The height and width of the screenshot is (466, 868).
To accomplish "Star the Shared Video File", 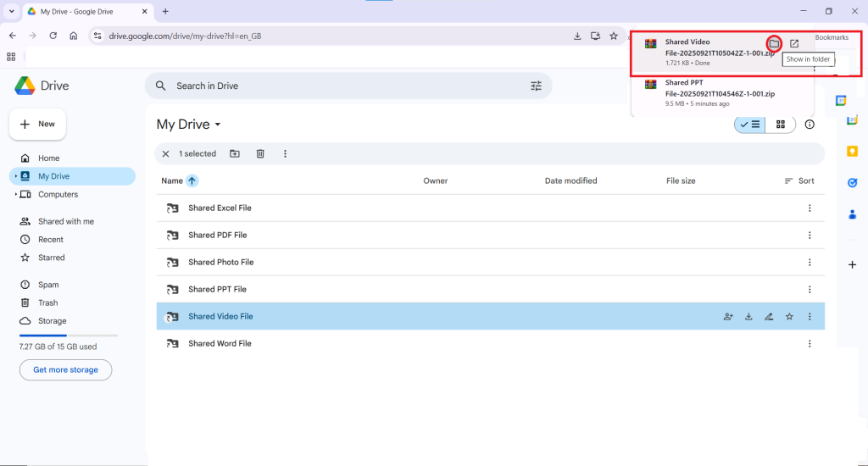I will (789, 317).
